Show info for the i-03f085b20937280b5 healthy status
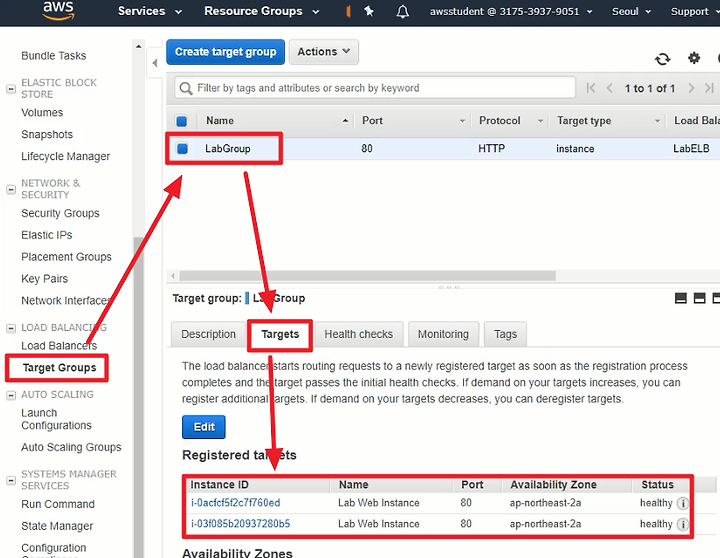Viewport: 720px width, 558px height. coord(683,524)
